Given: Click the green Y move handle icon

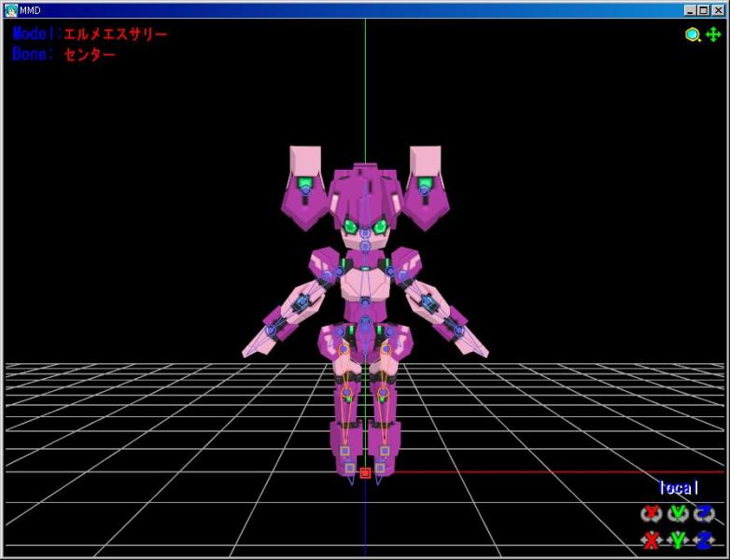Looking at the screenshot, I should tap(678, 540).
